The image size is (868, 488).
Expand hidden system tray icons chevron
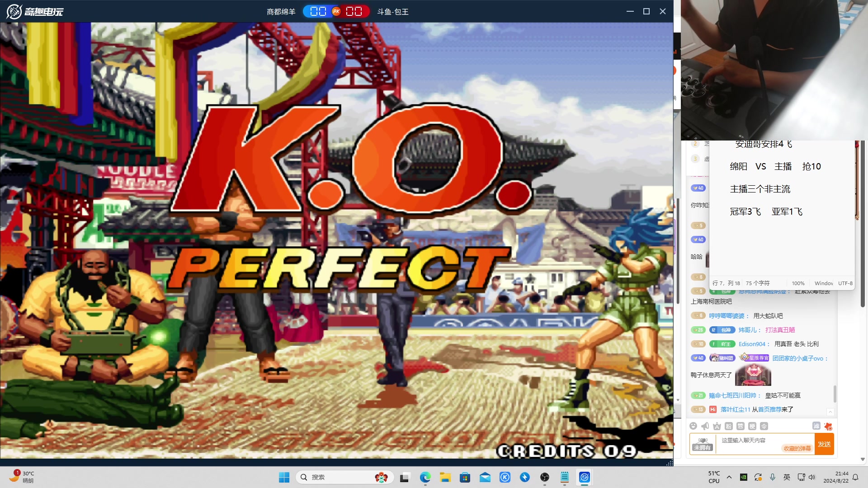(x=729, y=477)
